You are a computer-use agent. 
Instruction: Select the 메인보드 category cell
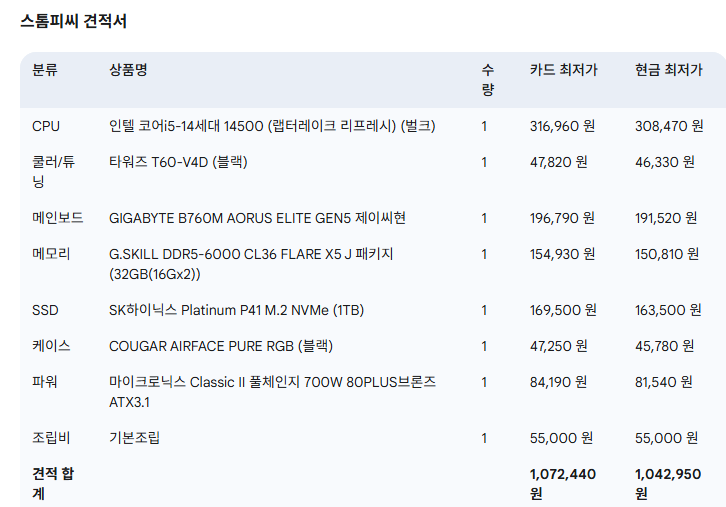[x=58, y=218]
